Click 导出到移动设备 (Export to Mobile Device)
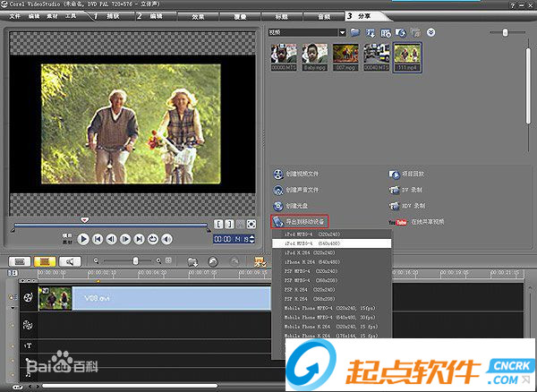 299,222
